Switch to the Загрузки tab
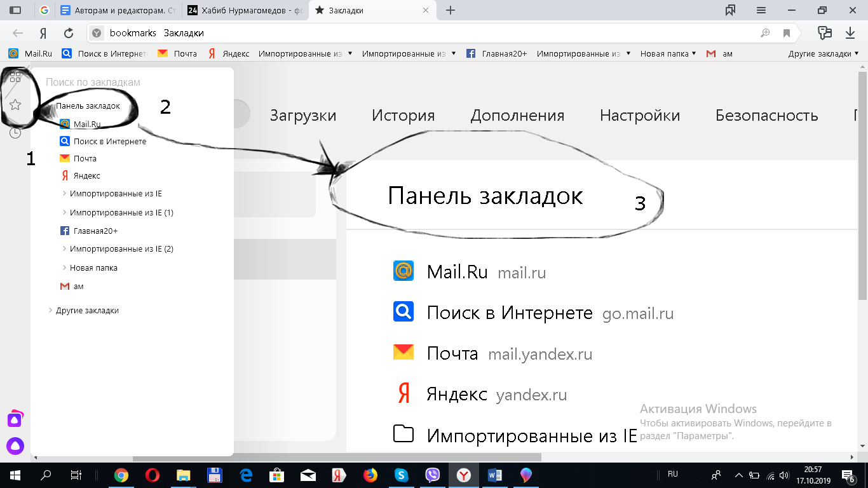The height and width of the screenshot is (488, 868). pos(303,115)
